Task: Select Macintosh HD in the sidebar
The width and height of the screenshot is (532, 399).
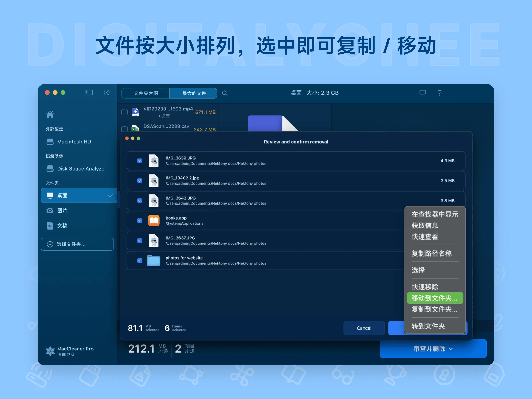Action: (74, 142)
